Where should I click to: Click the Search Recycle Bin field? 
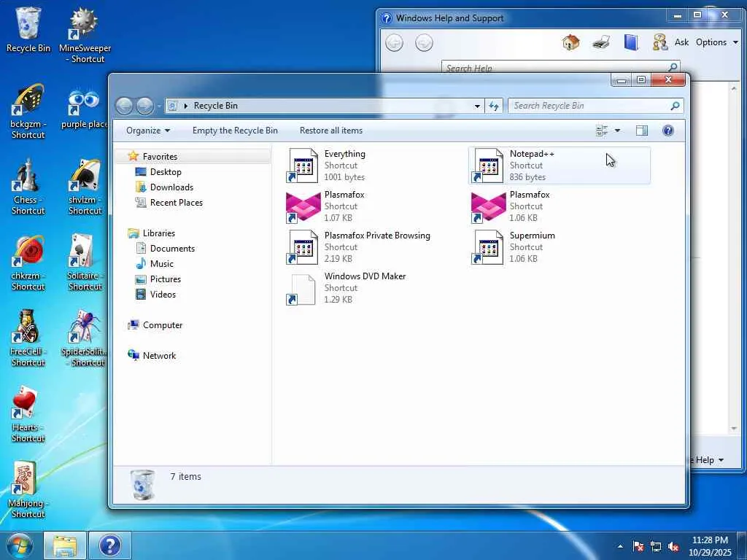(595, 106)
